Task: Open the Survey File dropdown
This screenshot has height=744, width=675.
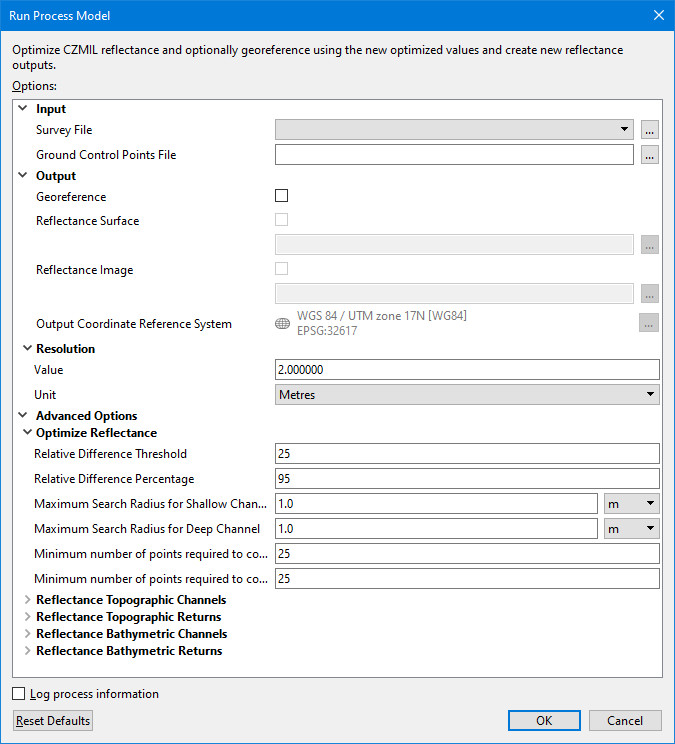Action: coord(455,130)
